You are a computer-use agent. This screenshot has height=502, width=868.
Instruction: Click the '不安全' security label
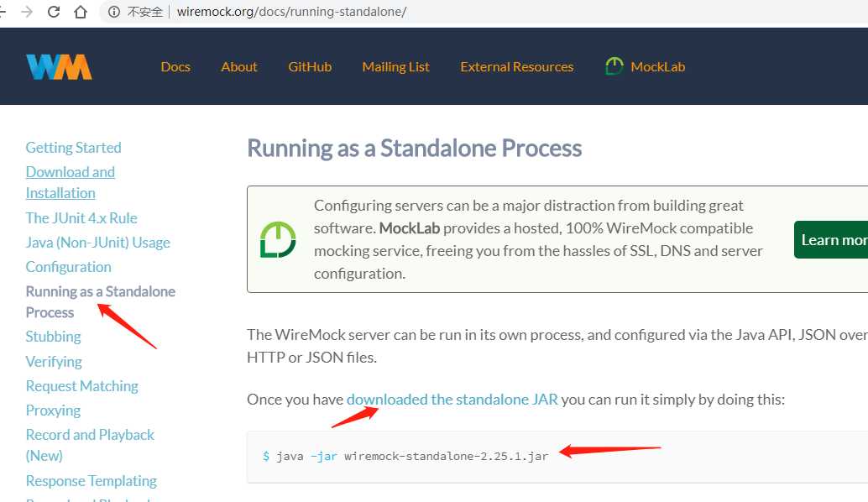point(145,12)
